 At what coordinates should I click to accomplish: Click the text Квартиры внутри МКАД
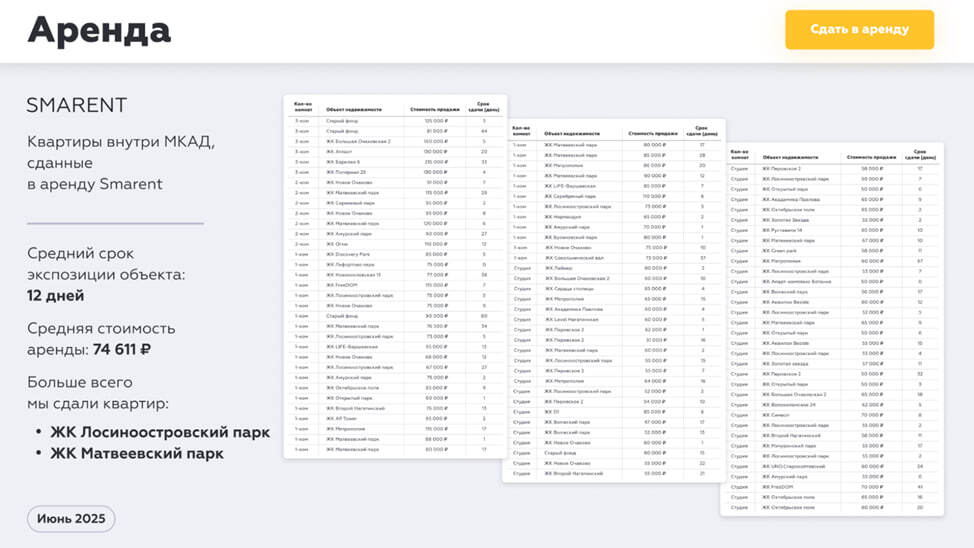121,142
